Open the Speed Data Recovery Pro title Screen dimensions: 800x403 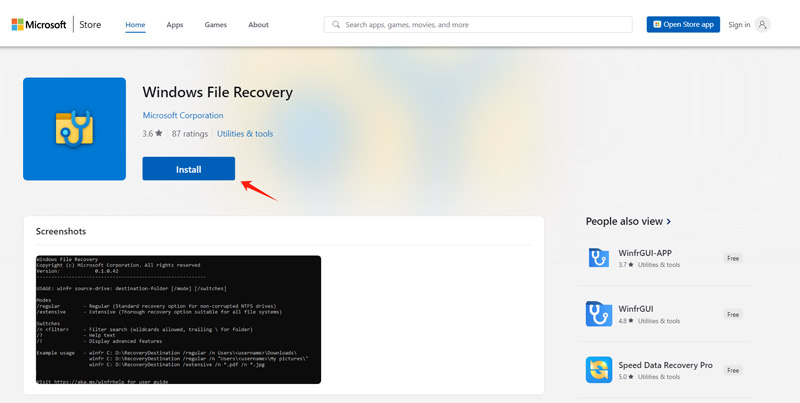(x=665, y=365)
